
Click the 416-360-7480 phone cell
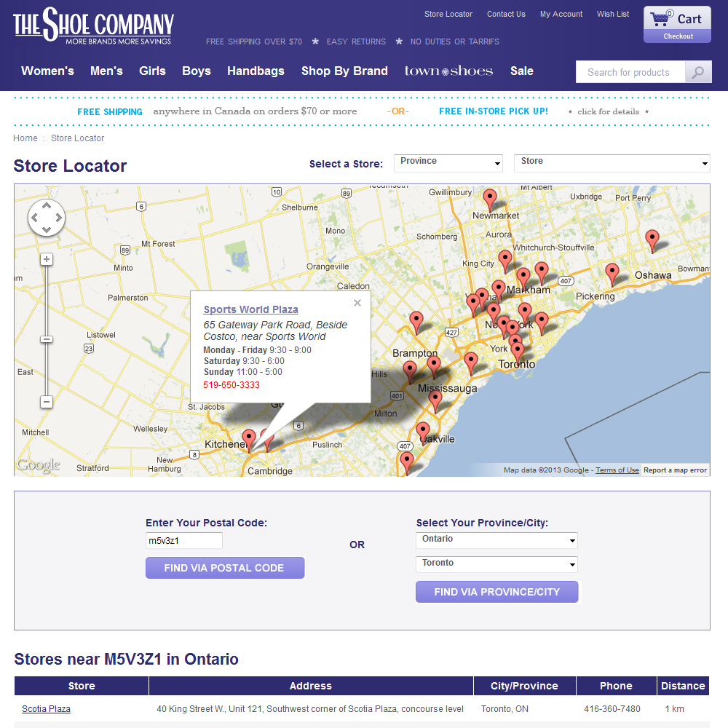tap(612, 709)
